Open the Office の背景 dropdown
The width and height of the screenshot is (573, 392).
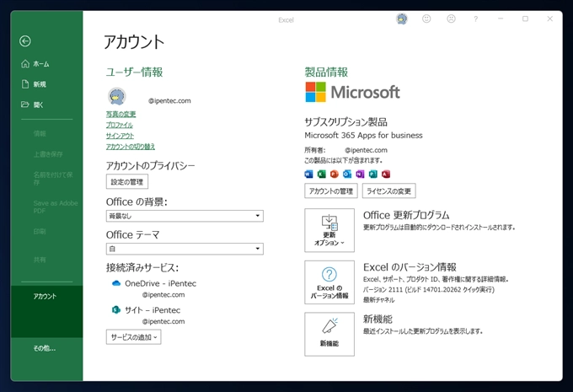click(185, 216)
